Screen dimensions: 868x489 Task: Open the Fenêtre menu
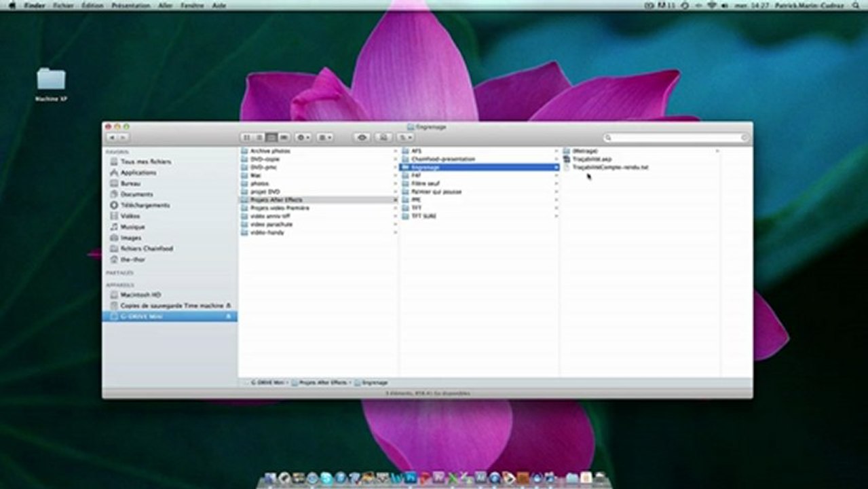(x=193, y=5)
